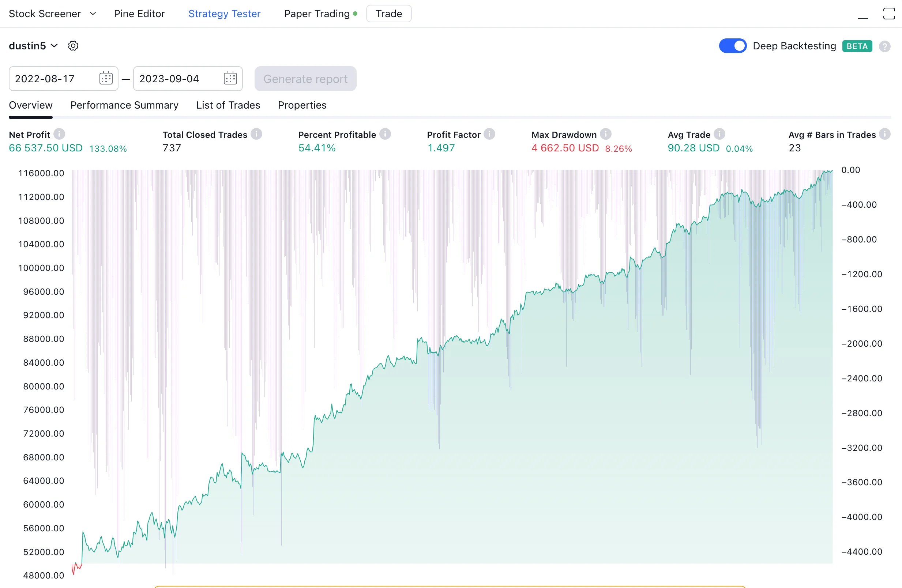Image resolution: width=902 pixels, height=588 pixels.
Task: Open Deep Backtesting help question icon
Action: pos(884,46)
